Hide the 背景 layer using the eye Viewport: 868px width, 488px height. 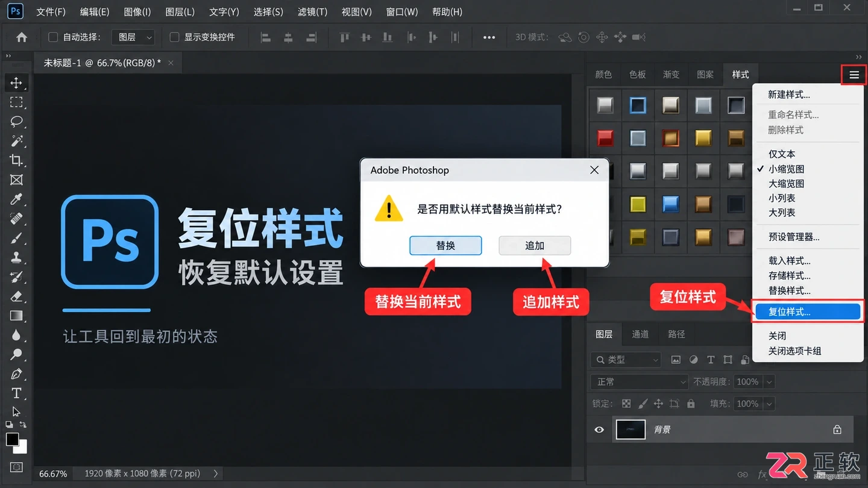pyautogui.click(x=599, y=430)
